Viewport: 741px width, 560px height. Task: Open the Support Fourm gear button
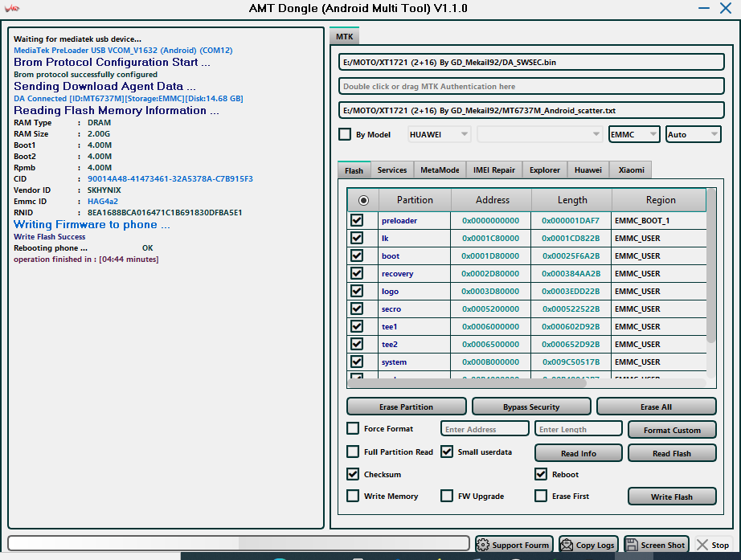[514, 545]
